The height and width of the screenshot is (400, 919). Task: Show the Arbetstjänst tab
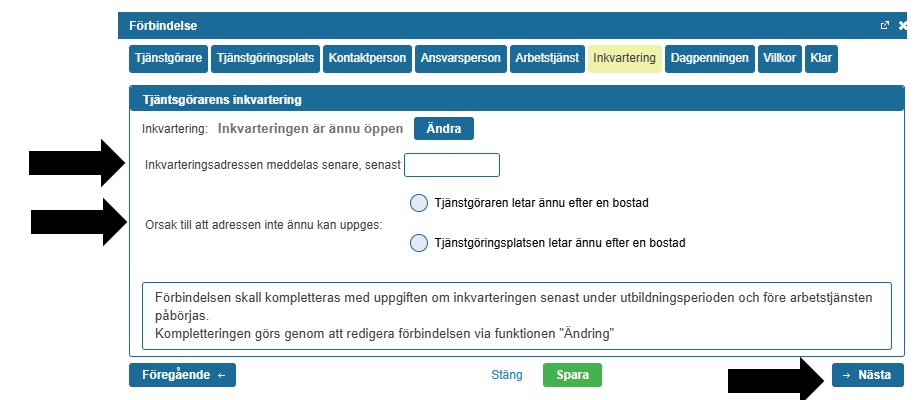click(x=546, y=59)
